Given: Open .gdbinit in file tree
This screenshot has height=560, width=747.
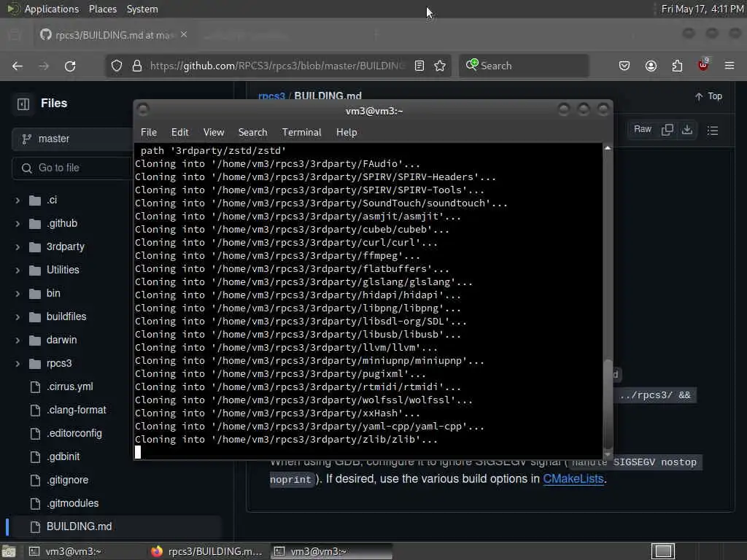Looking at the screenshot, I should 63,456.
